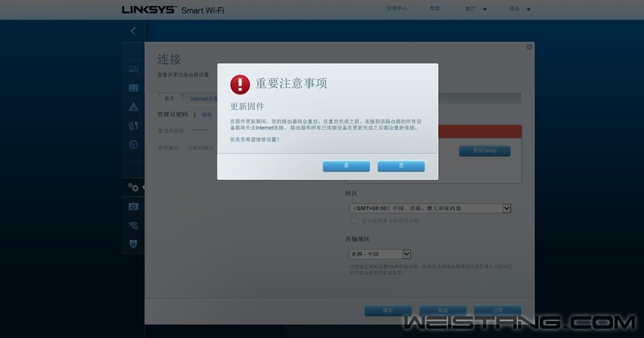
Task: Expand the 亚洲 - 中国 transmission region dropdown
Action: pos(407,254)
